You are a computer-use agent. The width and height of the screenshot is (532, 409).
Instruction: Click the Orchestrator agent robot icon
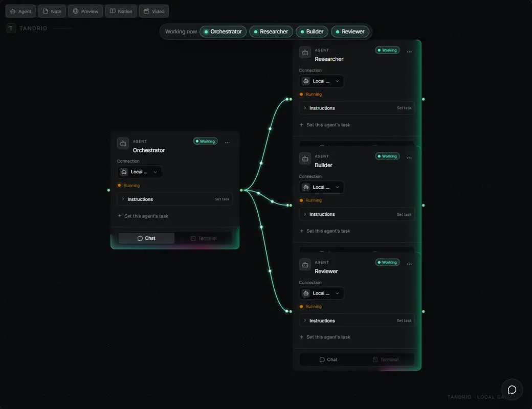[x=123, y=144]
